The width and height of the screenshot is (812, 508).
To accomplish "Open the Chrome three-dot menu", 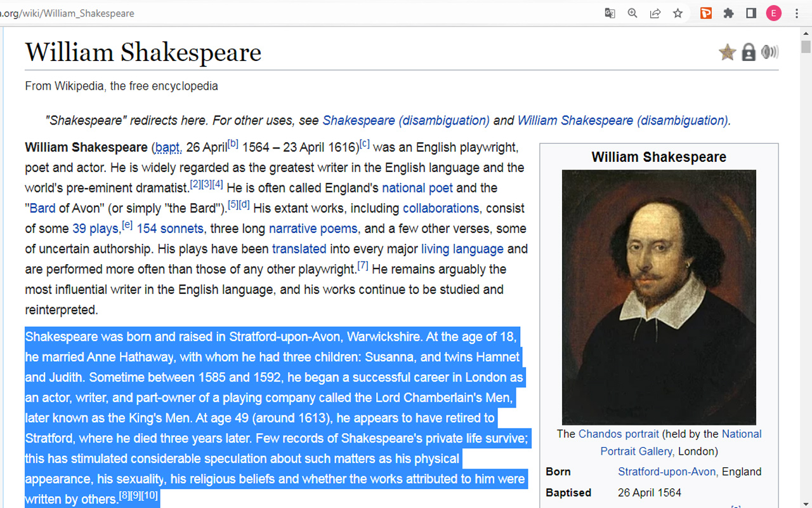I will (797, 13).
